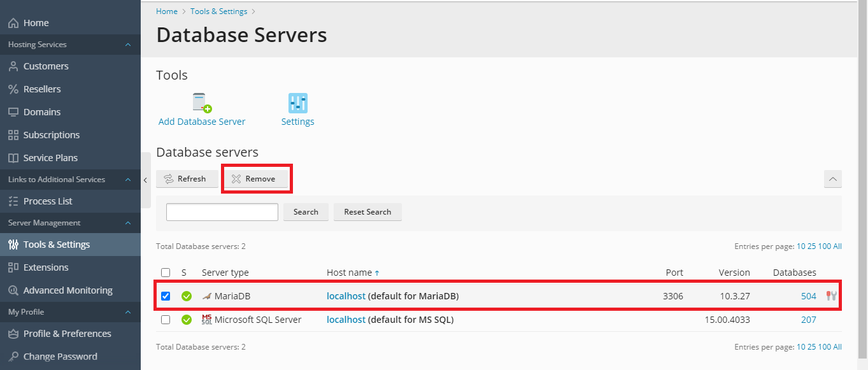Open the Advanced Monitoring menu item
This screenshot has width=868, height=370.
70,290
